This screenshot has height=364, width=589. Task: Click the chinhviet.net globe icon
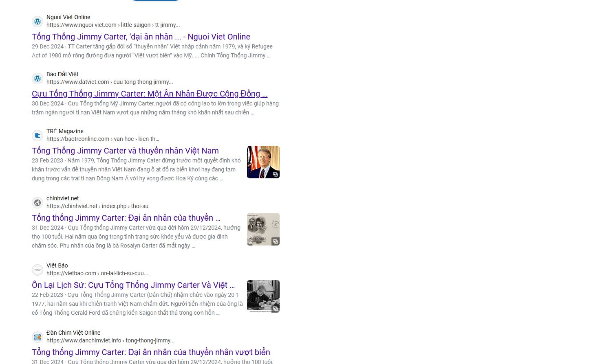[38, 203]
